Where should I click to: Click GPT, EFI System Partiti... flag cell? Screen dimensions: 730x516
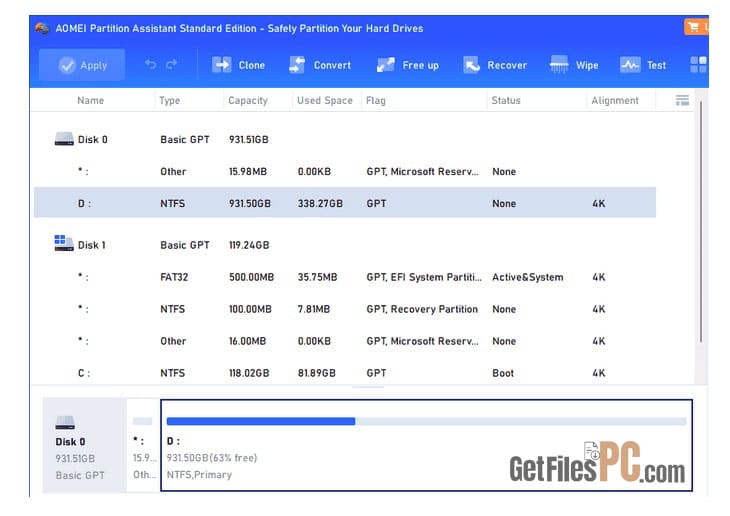[x=424, y=277]
